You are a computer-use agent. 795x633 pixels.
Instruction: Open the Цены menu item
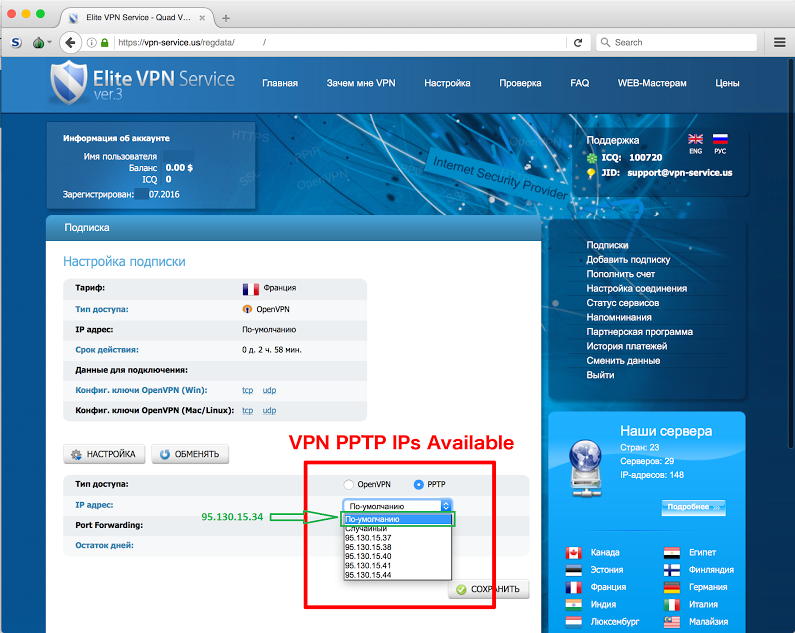click(x=727, y=83)
